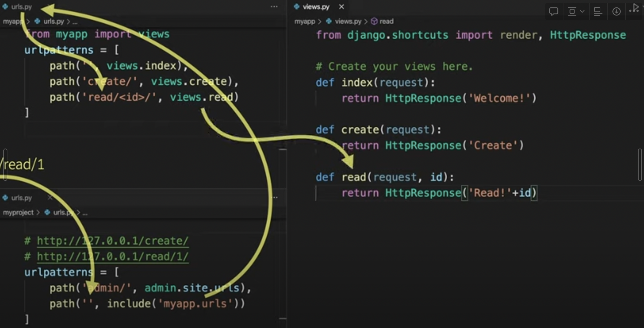Open the http://127.0.0.1/create/ link
The height and width of the screenshot is (328, 644).
112,241
